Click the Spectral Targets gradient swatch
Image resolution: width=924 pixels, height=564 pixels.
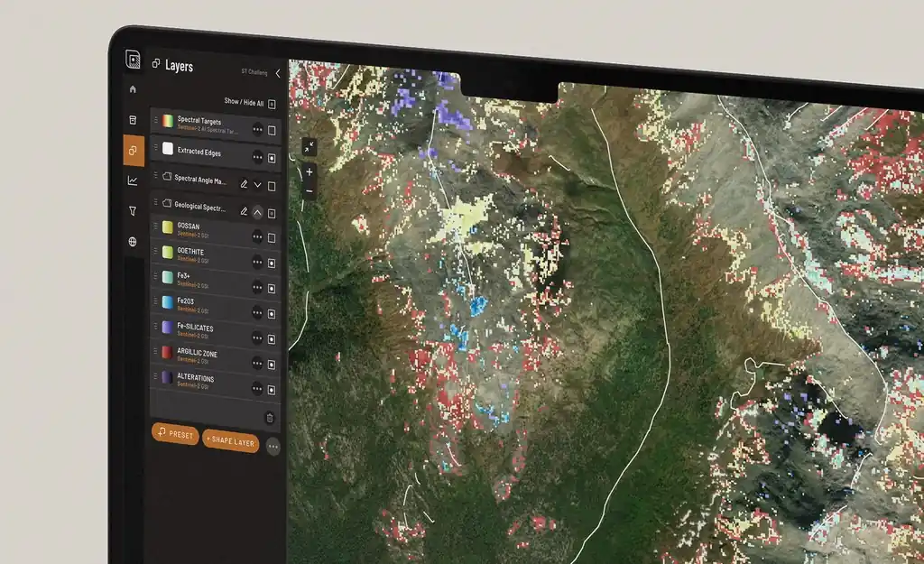point(168,121)
